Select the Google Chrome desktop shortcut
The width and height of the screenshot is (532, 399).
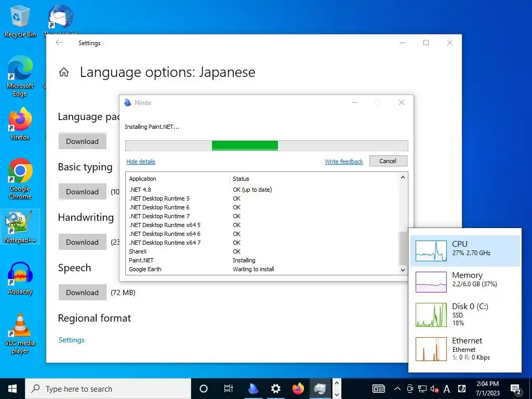point(20,179)
